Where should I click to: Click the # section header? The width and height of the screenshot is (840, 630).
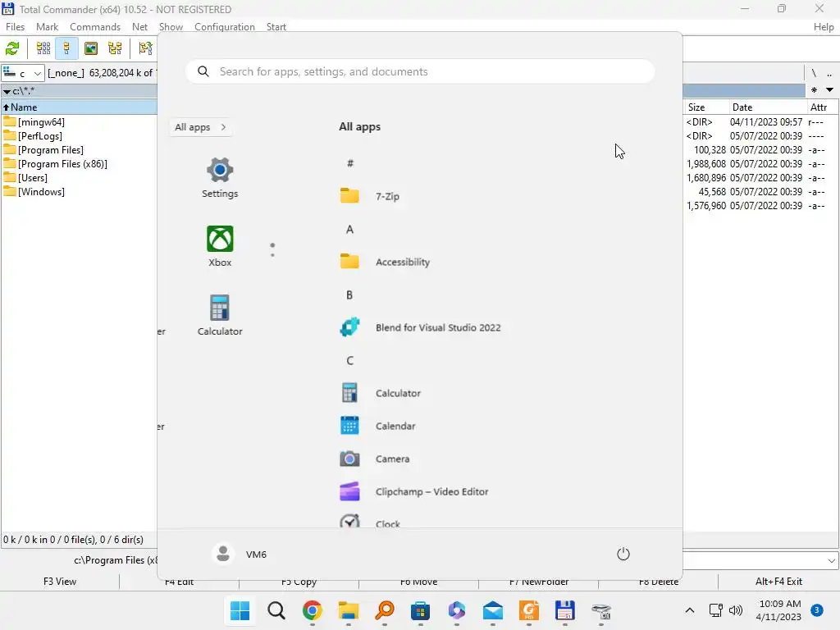(x=349, y=163)
